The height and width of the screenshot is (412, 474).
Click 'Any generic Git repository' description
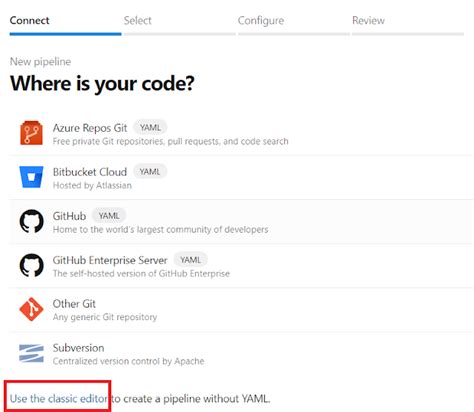(x=105, y=317)
